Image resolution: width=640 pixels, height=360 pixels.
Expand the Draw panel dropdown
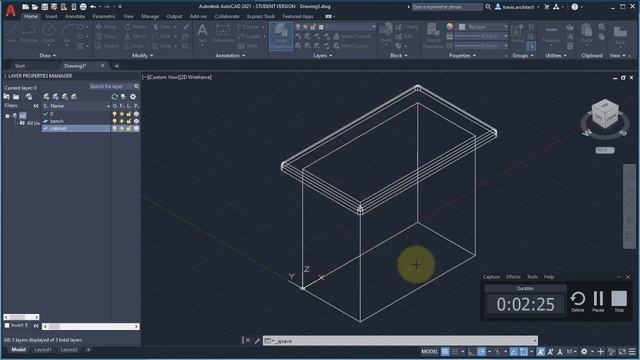(48, 56)
